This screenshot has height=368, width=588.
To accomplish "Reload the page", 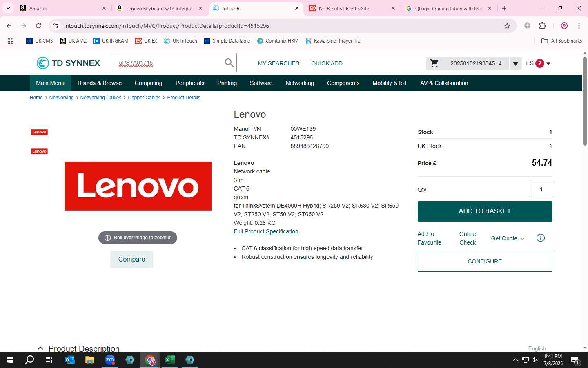I will click(38, 26).
